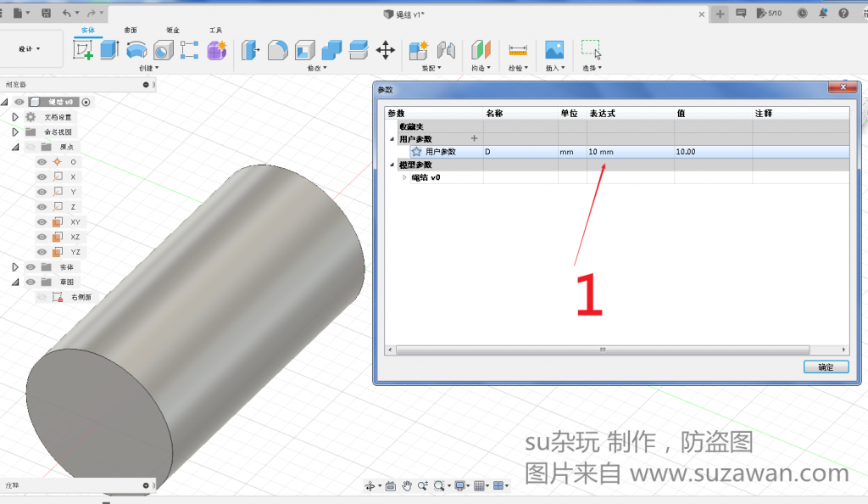This screenshot has width=868, height=504.
Task: Start a new sketch with Create Sketch tool
Action: [83, 50]
